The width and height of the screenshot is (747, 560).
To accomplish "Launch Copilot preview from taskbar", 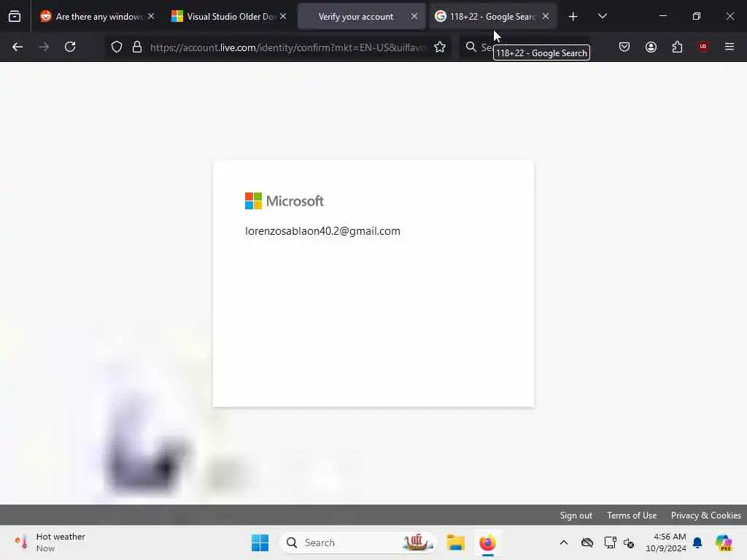I will (723, 542).
